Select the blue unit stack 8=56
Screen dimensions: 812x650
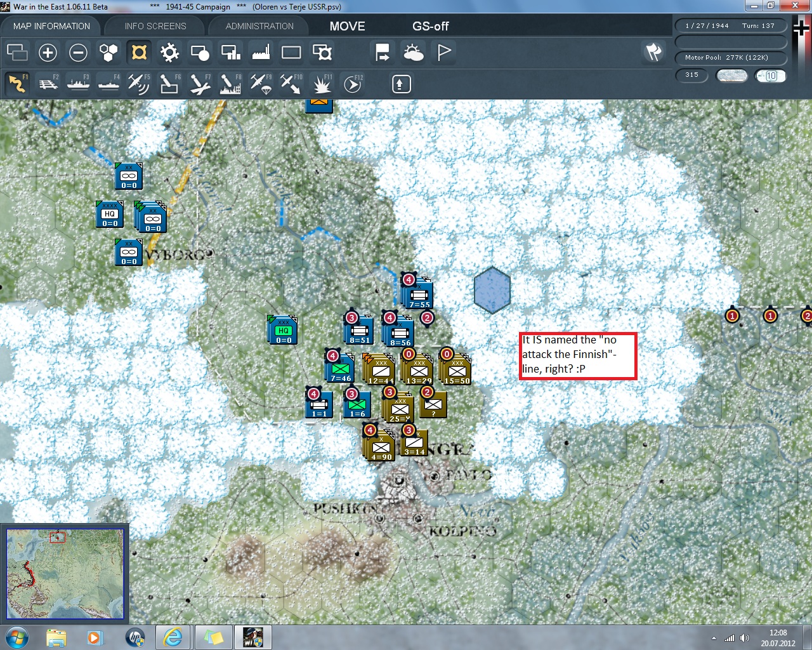coord(398,331)
